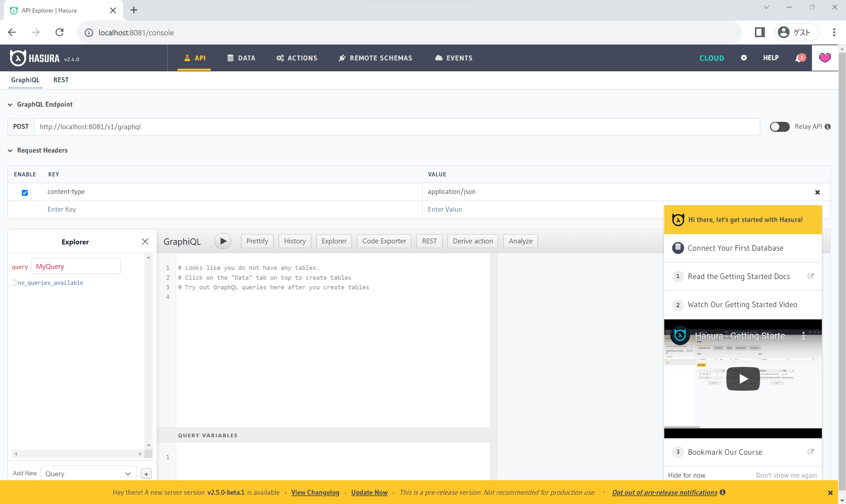Open tab search chevron in title bar
This screenshot has width=846, height=504.
click(x=766, y=7)
